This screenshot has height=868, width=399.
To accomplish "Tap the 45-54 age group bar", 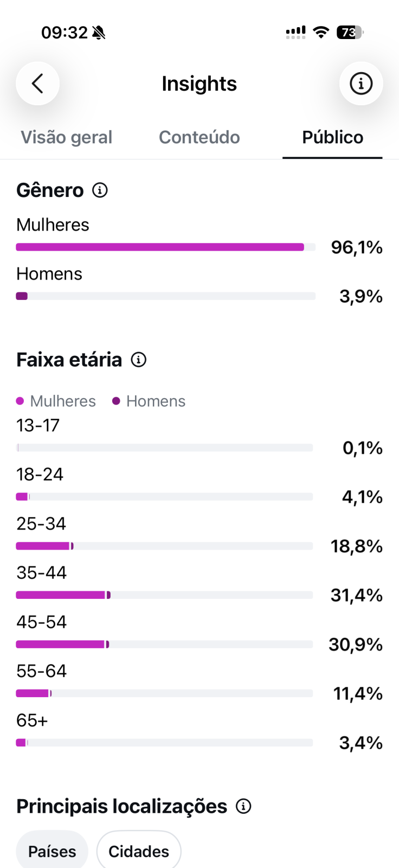I will tap(164, 644).
